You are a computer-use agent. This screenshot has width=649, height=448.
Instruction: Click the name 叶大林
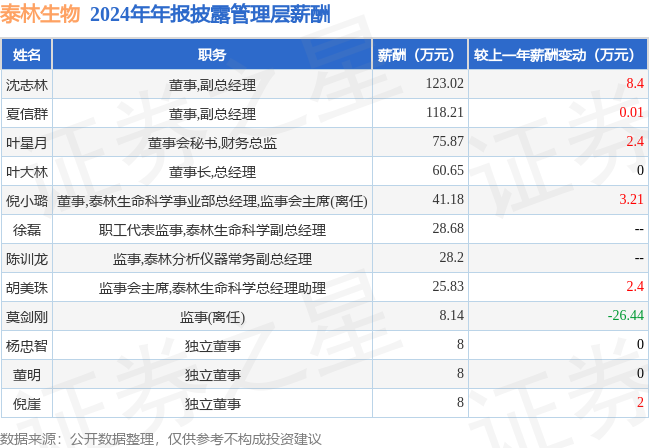(27, 172)
